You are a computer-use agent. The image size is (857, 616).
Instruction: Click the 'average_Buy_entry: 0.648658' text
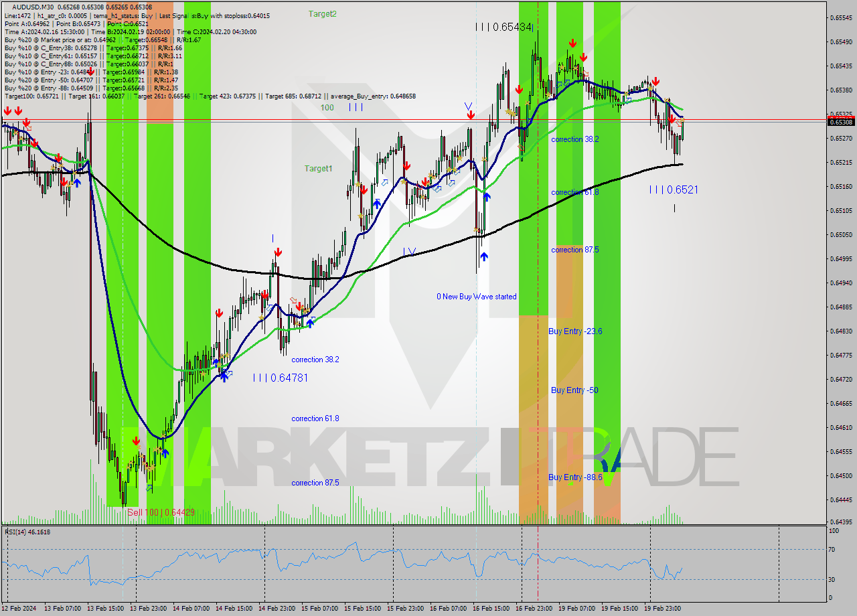(x=372, y=96)
